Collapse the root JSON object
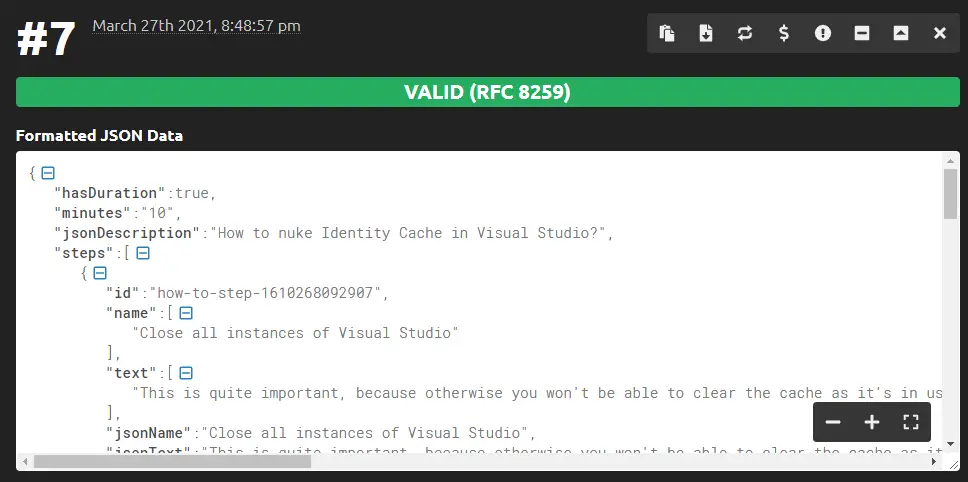The width and height of the screenshot is (968, 482). [x=48, y=173]
